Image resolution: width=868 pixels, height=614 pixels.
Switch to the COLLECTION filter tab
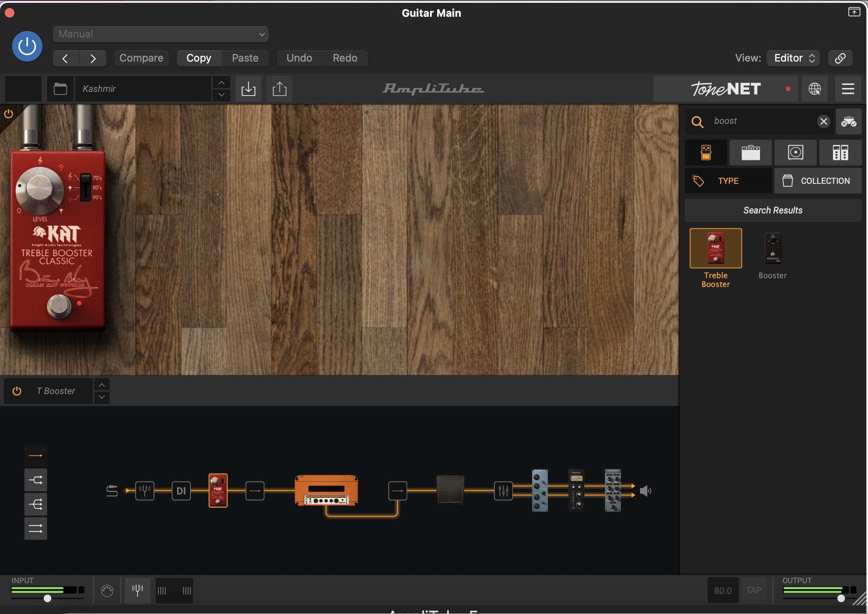(818, 181)
